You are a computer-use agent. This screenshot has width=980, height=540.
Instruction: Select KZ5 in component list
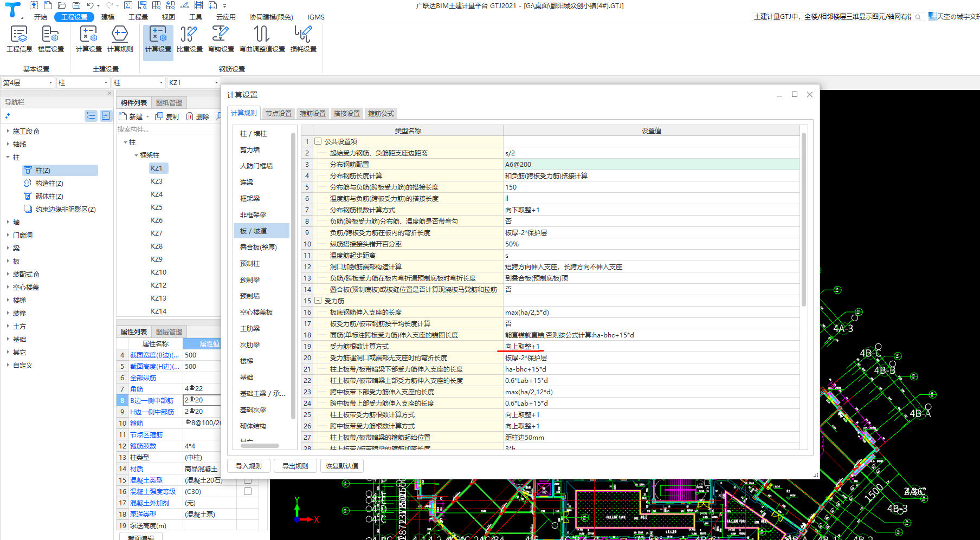point(157,207)
